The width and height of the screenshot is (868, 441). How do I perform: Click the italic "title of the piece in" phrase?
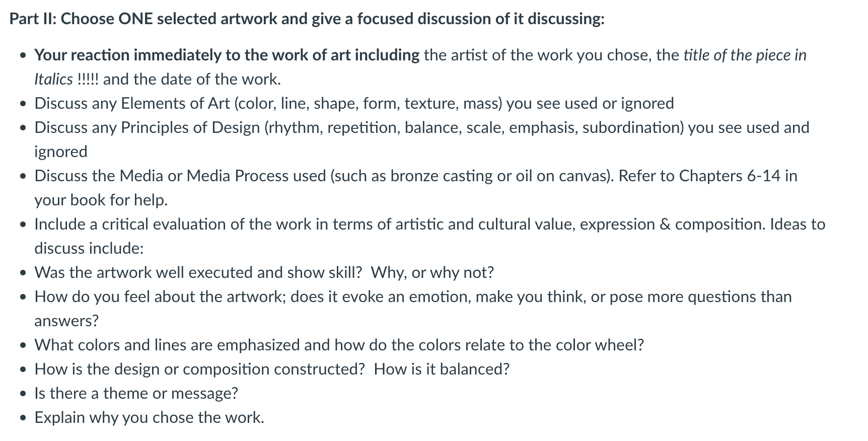click(745, 55)
